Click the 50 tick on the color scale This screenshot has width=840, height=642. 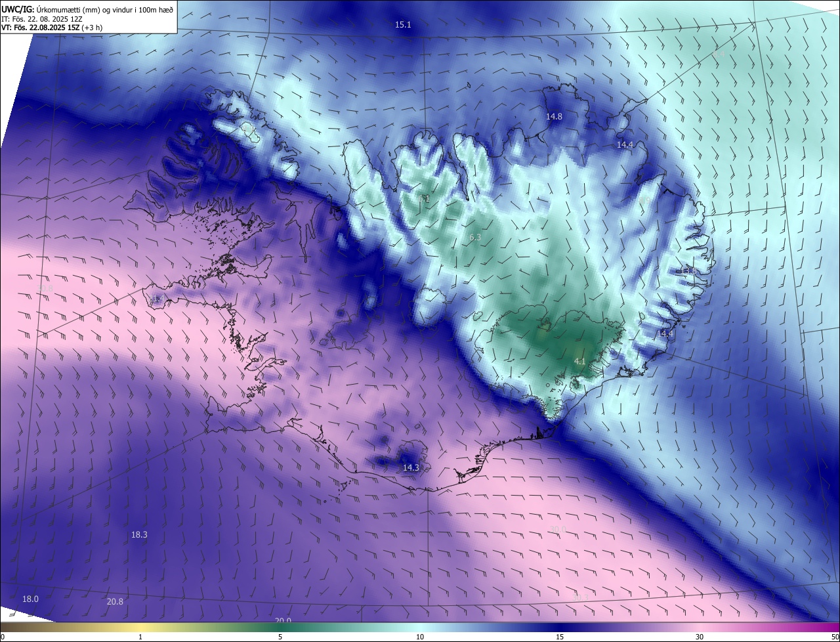pyautogui.click(x=835, y=637)
